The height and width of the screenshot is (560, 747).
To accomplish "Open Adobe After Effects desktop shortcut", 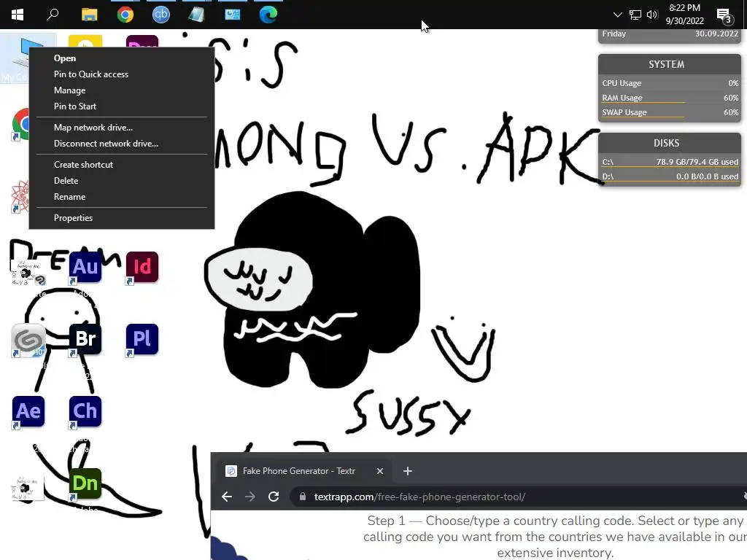I will coord(28,411).
